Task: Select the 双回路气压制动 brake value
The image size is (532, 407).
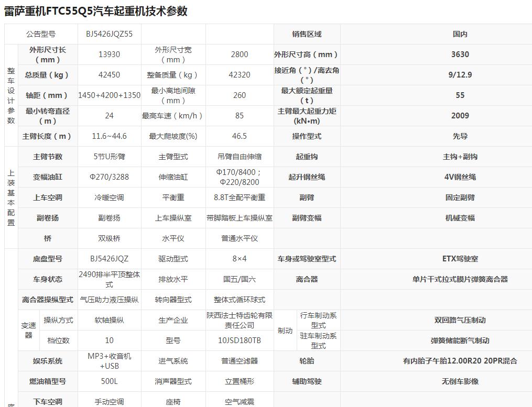Action: (460, 320)
